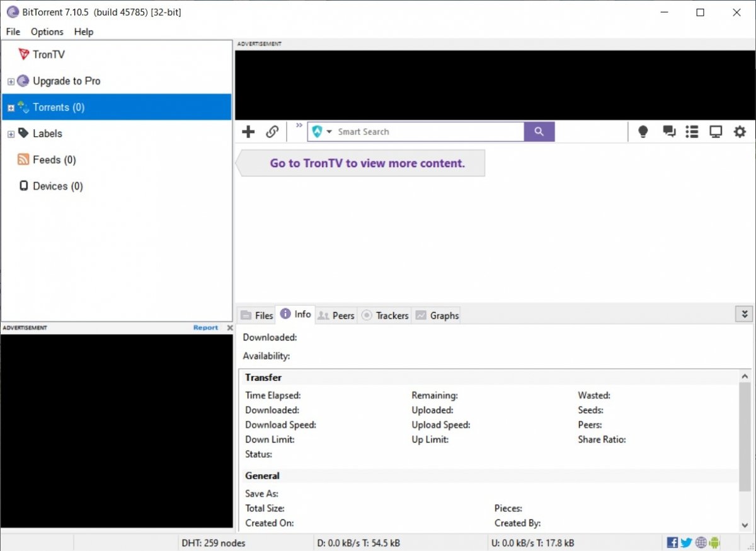Expand the Labels tree node
Viewport: 756px width, 551px height.
11,134
